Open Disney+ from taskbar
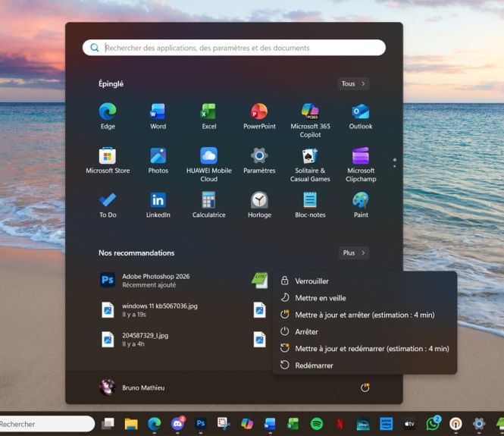Image resolution: width=504 pixels, height=436 pixels. coord(363,424)
